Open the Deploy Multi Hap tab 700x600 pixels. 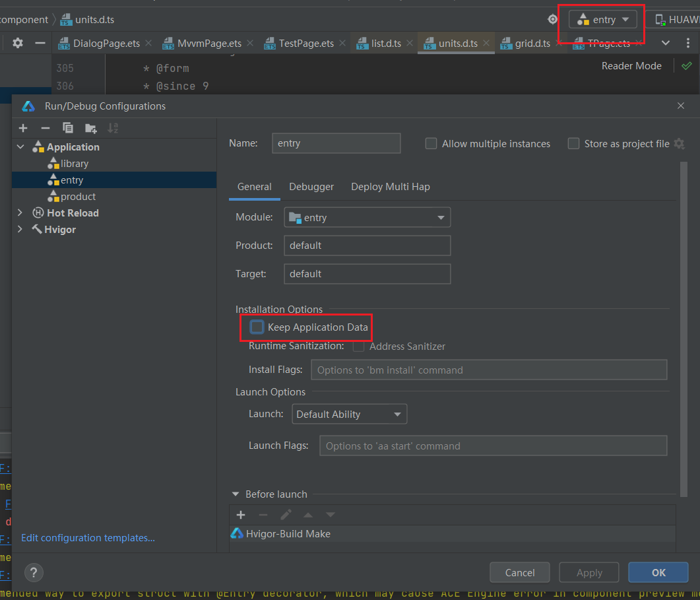pos(391,187)
